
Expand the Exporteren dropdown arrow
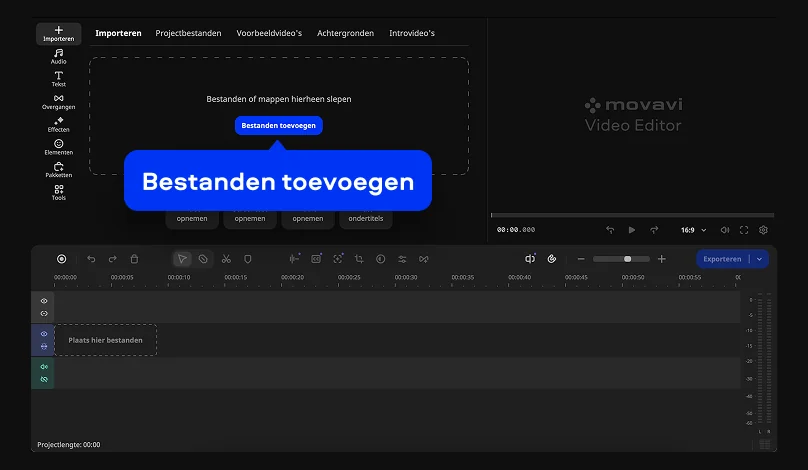click(x=760, y=259)
